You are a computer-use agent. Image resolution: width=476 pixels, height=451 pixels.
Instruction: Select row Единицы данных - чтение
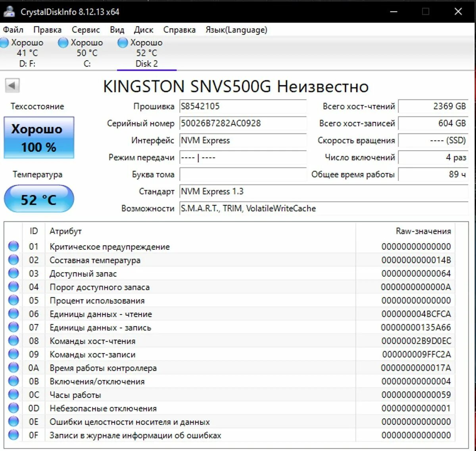click(x=230, y=314)
